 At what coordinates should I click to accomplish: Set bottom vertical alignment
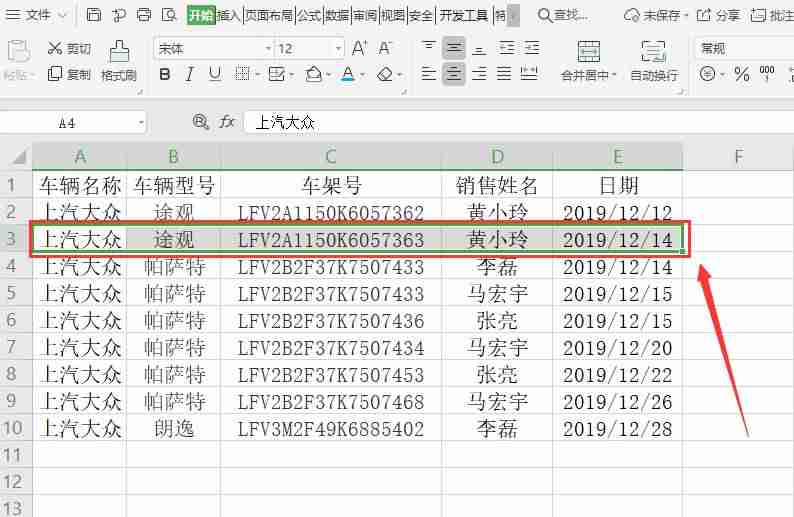click(x=479, y=49)
